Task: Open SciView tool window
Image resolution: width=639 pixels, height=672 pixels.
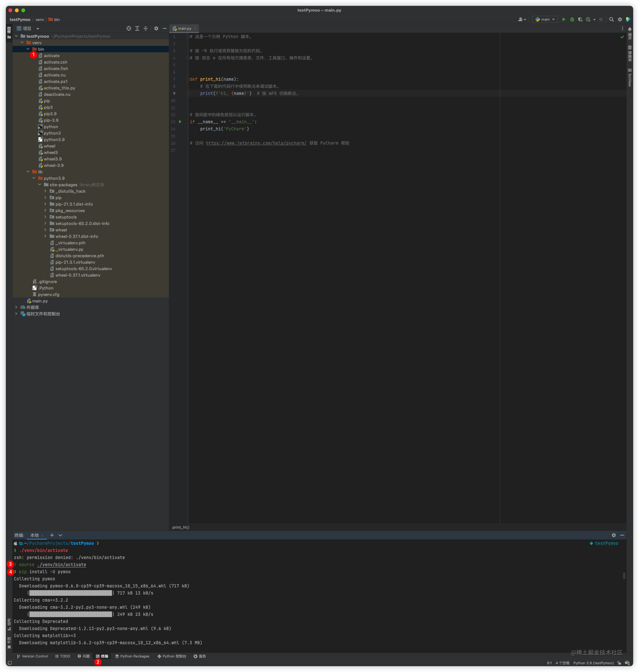Action: tap(630, 77)
